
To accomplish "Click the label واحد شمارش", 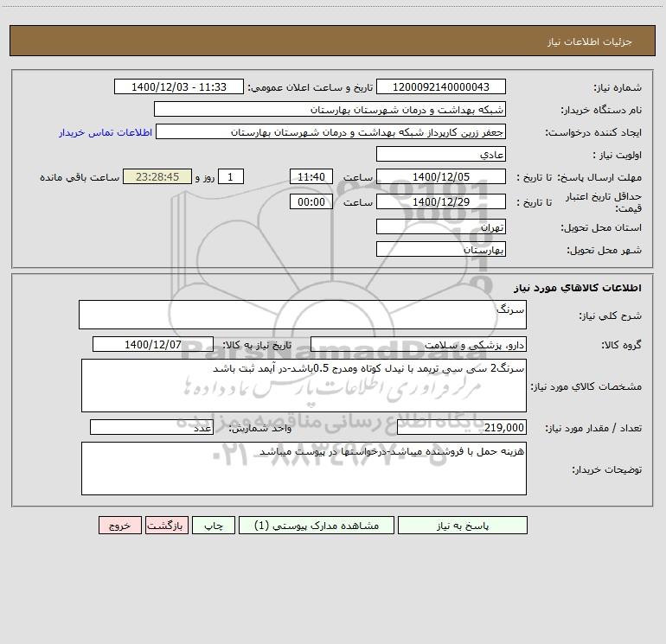I will click(x=260, y=429).
